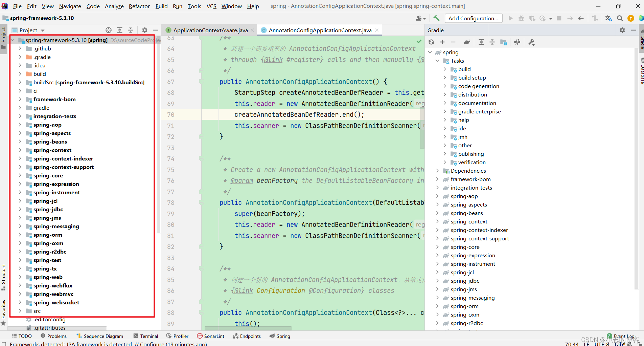Toggle show dependencies icon in Gradle toolbar
This screenshot has width=644, height=346.
coord(503,42)
